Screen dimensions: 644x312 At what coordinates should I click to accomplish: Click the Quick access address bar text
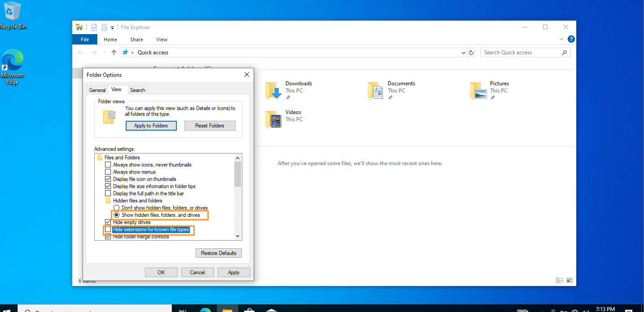click(153, 53)
